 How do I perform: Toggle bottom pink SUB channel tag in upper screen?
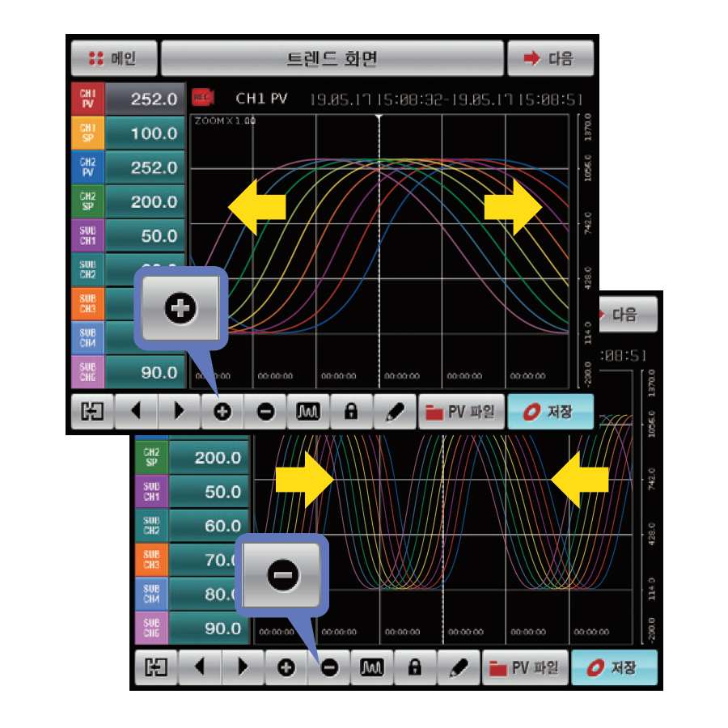87,372
